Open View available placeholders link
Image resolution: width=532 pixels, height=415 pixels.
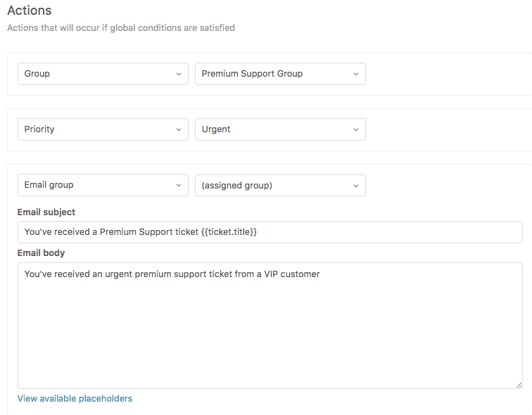75,398
